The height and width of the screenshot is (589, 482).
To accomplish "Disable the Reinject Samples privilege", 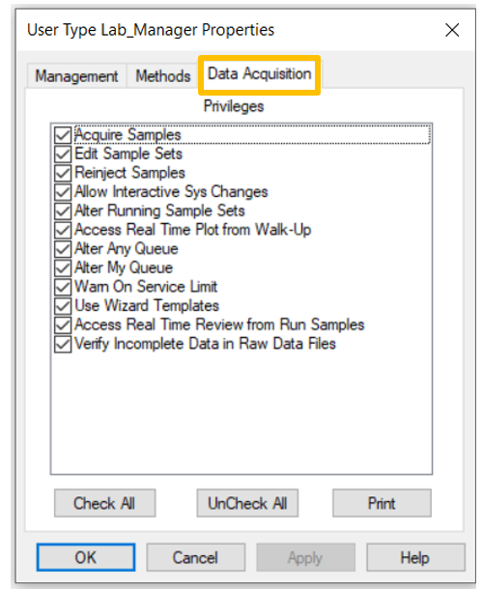I will pyautogui.click(x=63, y=173).
